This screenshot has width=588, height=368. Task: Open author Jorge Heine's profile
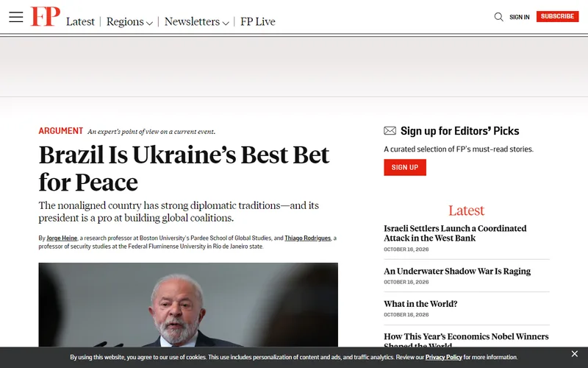62,238
